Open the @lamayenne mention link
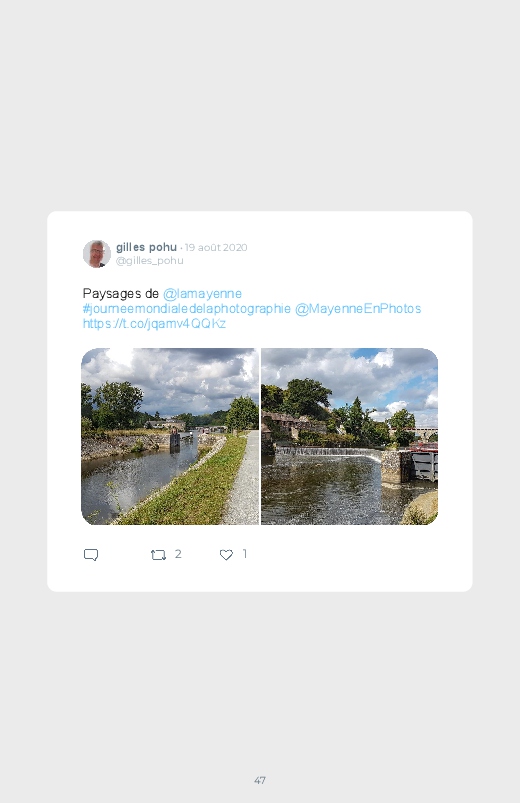The image size is (520, 803). point(202,293)
